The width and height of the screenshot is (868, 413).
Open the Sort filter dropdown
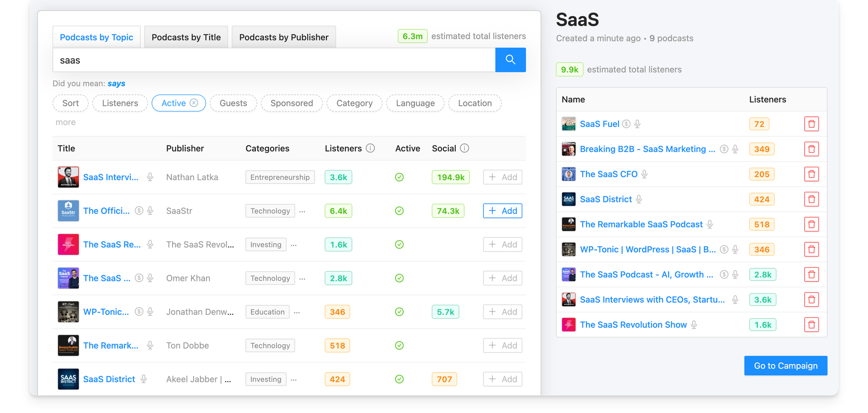click(70, 103)
